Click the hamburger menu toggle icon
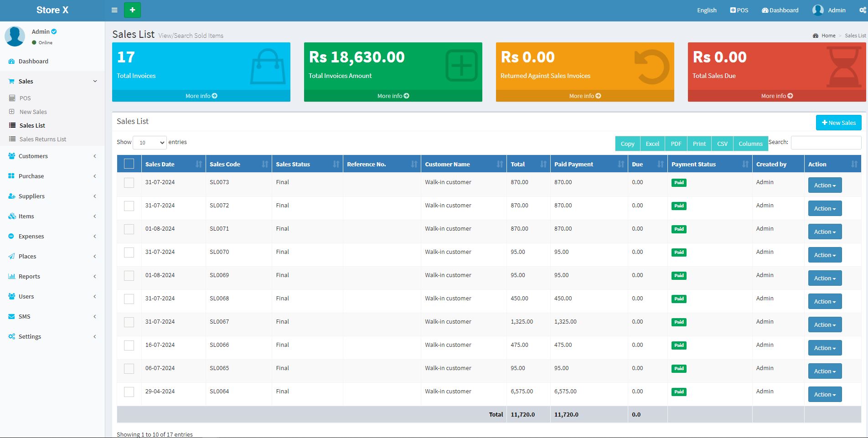 114,10
